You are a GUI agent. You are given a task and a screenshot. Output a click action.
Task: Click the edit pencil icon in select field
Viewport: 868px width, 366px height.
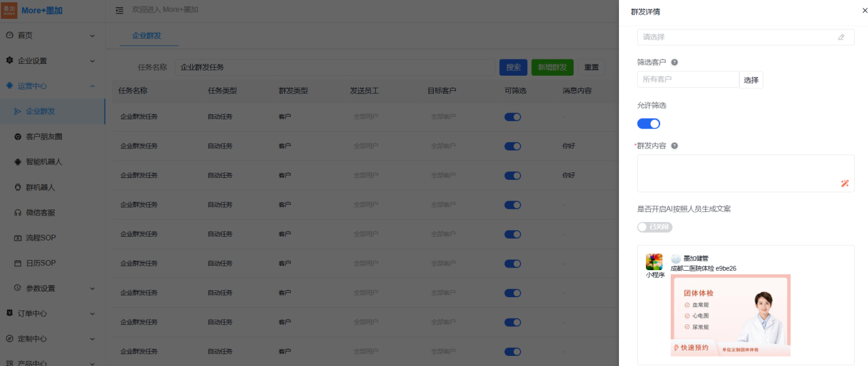[841, 37]
